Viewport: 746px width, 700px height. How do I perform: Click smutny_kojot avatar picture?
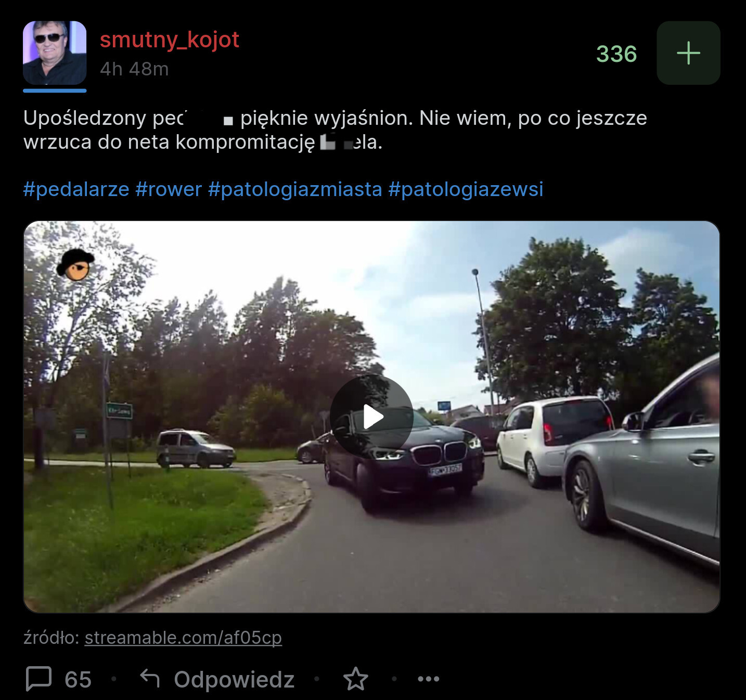[55, 53]
